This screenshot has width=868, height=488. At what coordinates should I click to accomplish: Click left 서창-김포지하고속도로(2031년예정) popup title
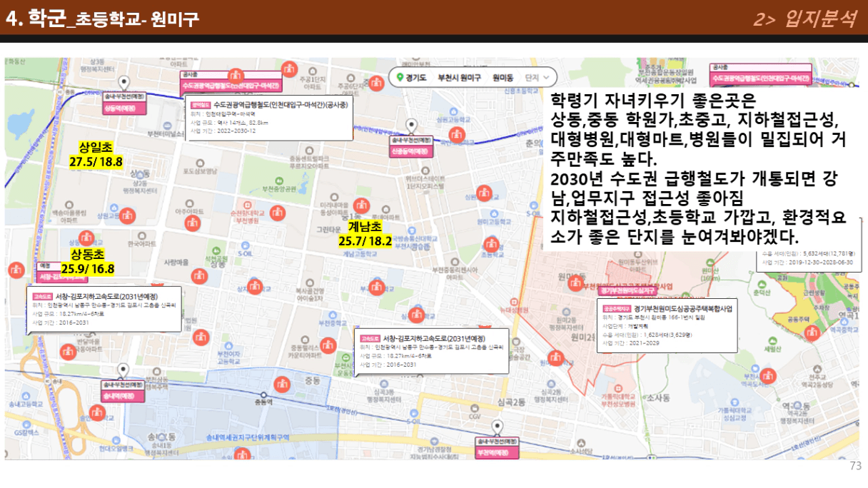click(106, 296)
